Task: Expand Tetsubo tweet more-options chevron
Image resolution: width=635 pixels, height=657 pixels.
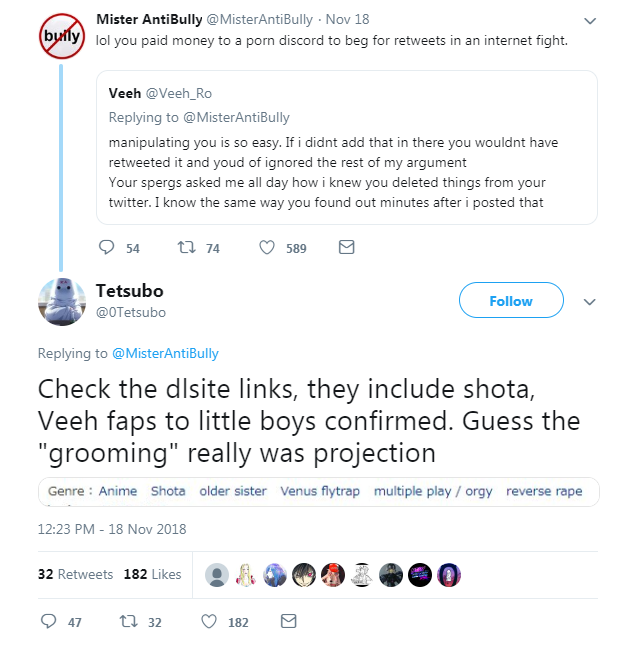Action: tap(589, 301)
